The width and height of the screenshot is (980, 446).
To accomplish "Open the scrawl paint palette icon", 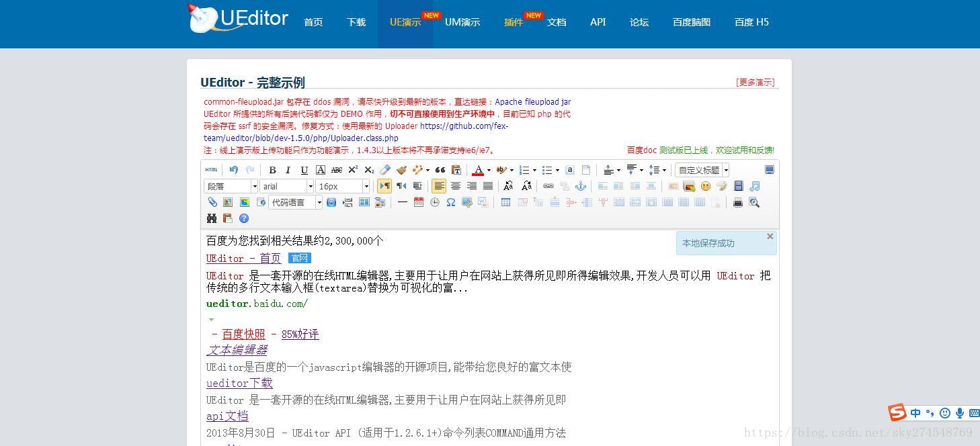I will pyautogui.click(x=722, y=186).
